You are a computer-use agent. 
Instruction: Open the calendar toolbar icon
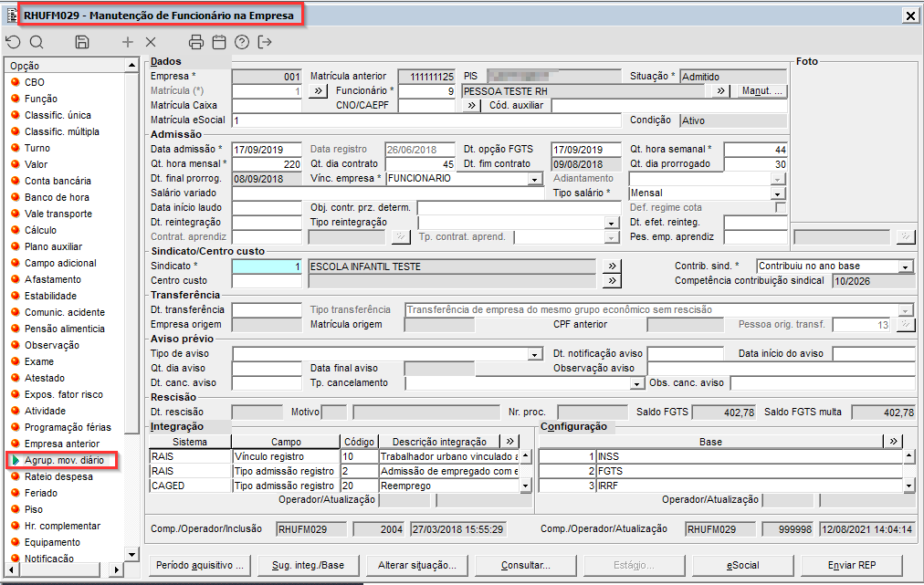[x=219, y=42]
